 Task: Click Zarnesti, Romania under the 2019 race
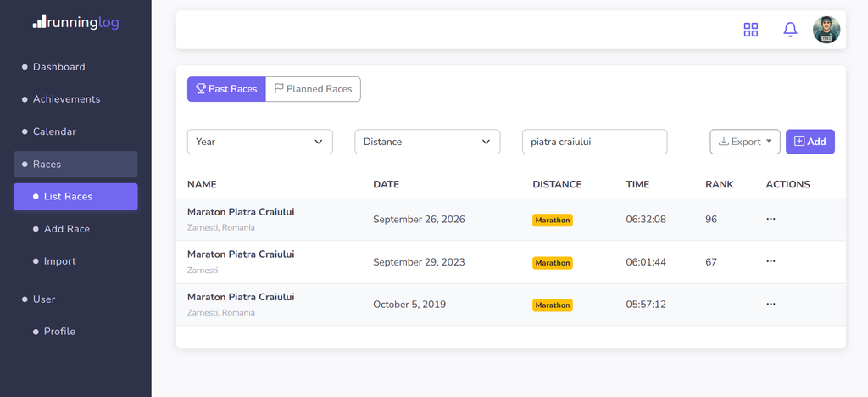(x=221, y=312)
